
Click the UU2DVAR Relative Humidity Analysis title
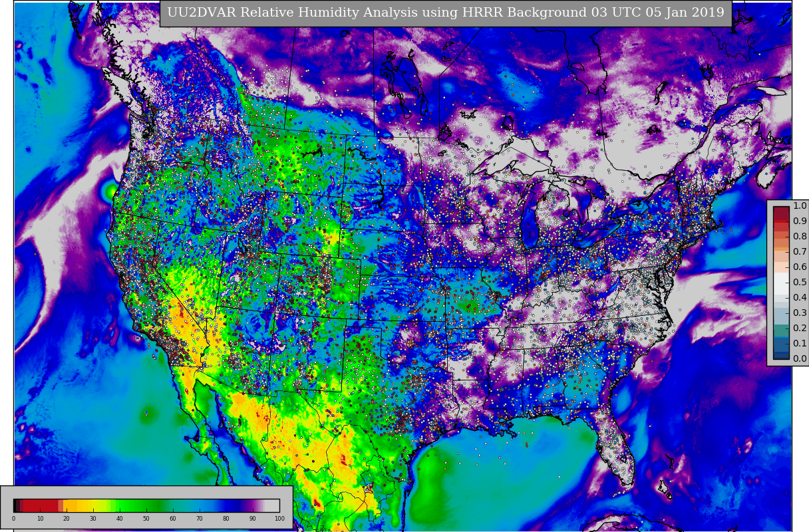(x=446, y=13)
